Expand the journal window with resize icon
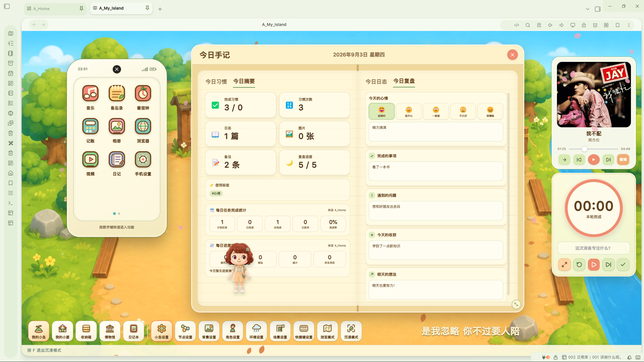Screen dimensions: 644x362 pyautogui.click(x=516, y=304)
